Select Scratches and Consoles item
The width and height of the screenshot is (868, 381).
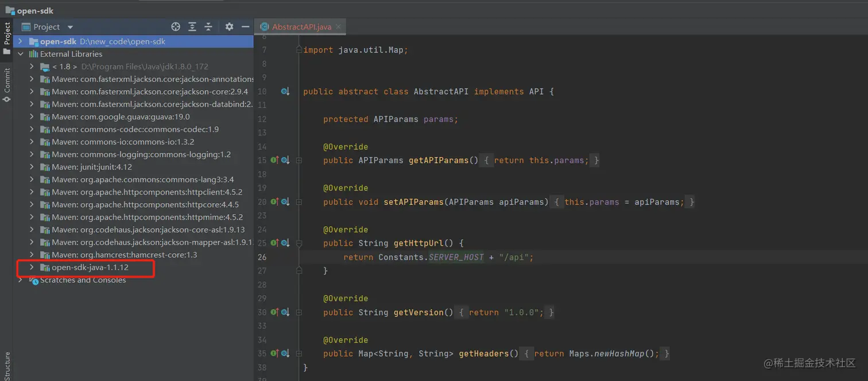tap(83, 280)
